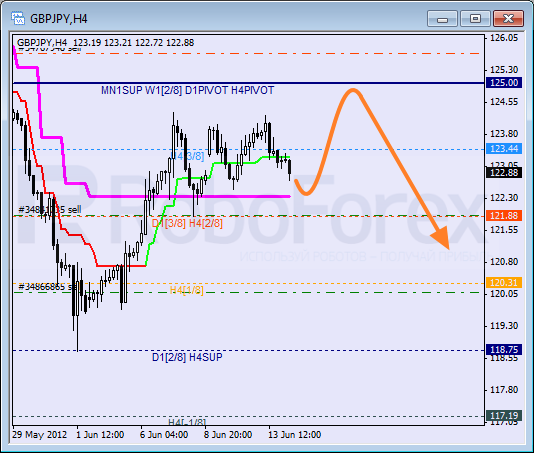Click the H4[1/8] level label
The image size is (534, 453).
[187, 290]
